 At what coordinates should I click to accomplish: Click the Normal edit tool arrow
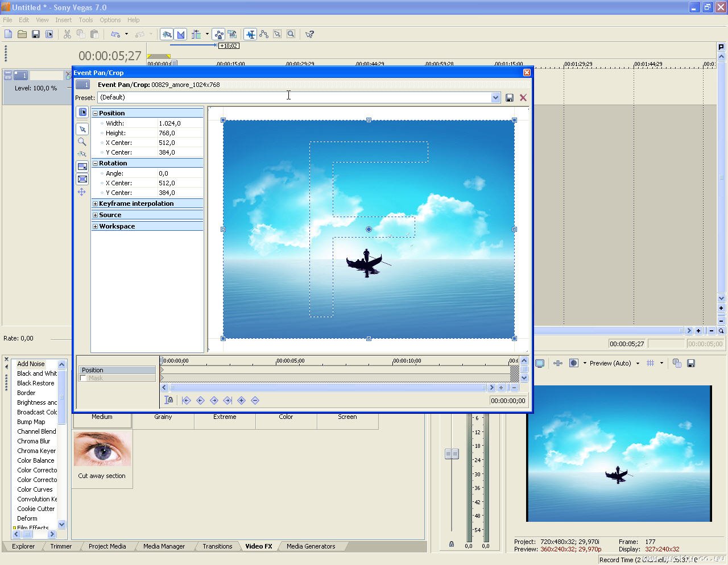coord(82,130)
